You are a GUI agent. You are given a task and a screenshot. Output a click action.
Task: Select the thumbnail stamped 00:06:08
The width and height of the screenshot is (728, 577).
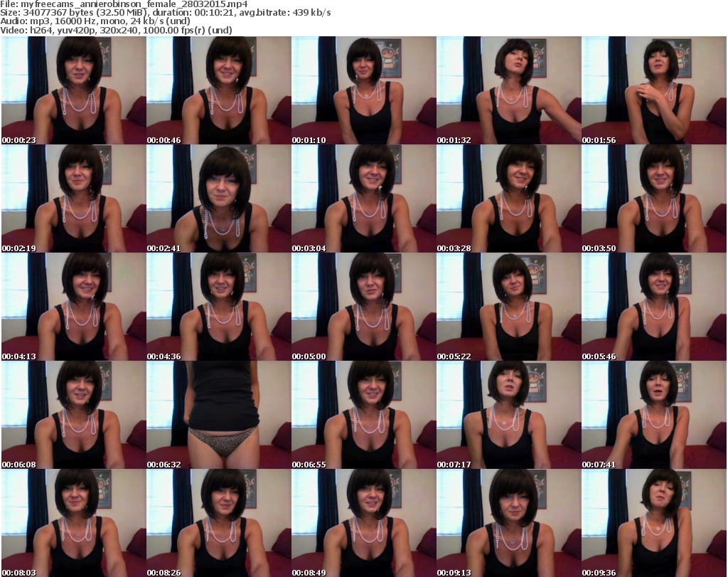click(73, 415)
